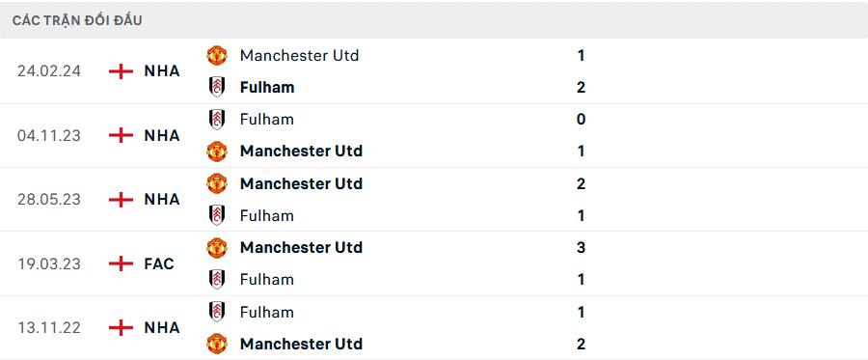Click Manchester Utd crest in 13.11.22 match
The image size is (868, 360).
tap(217, 344)
